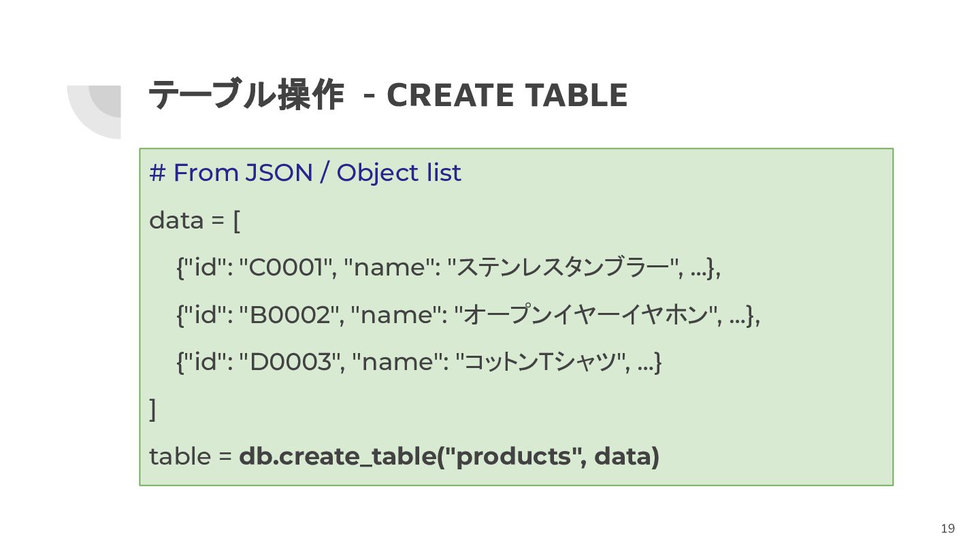Screen dimensions: 980x551
Task: Click the gray quarter-circle decoration icon
Action: [94, 112]
